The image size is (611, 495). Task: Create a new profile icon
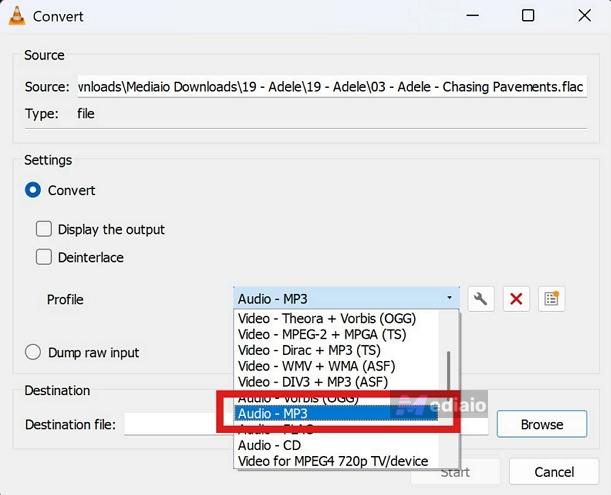point(551,299)
